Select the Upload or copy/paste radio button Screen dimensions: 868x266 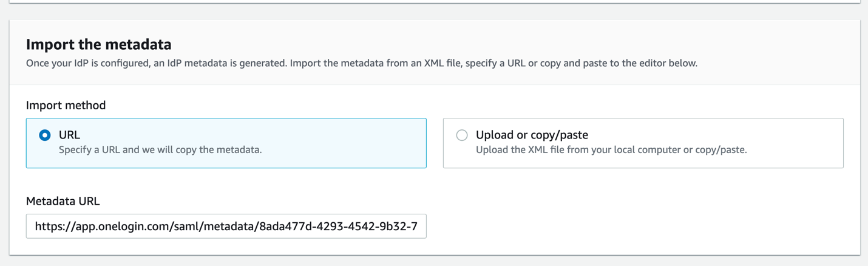pos(462,135)
